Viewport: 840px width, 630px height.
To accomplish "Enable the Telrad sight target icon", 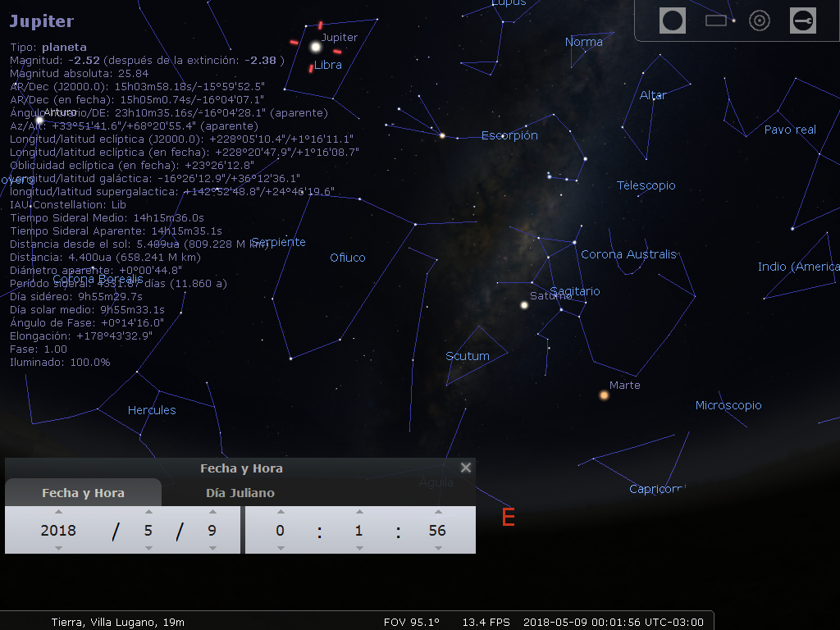I will click(x=759, y=21).
